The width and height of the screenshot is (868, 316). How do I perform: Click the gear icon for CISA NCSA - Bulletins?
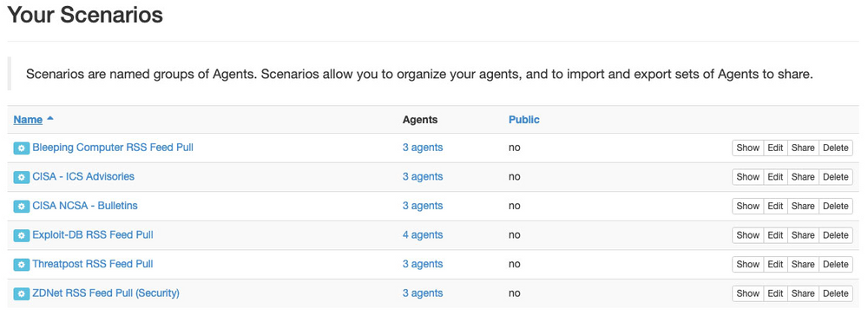point(22,207)
